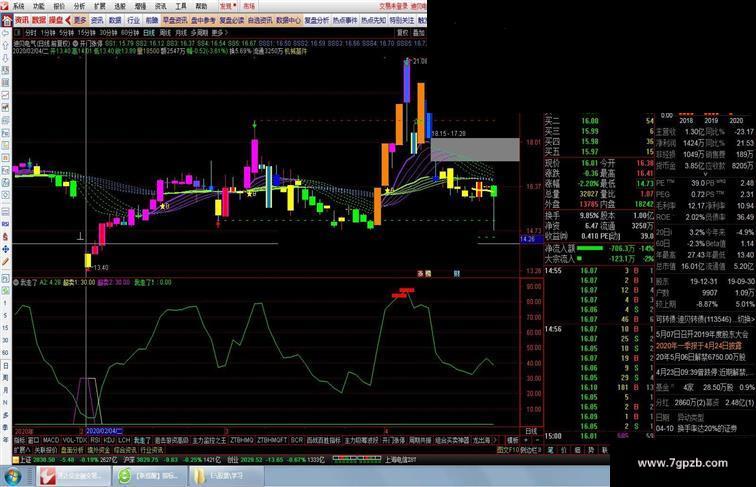Open the 市场 tab in the menu bar

(249, 6)
